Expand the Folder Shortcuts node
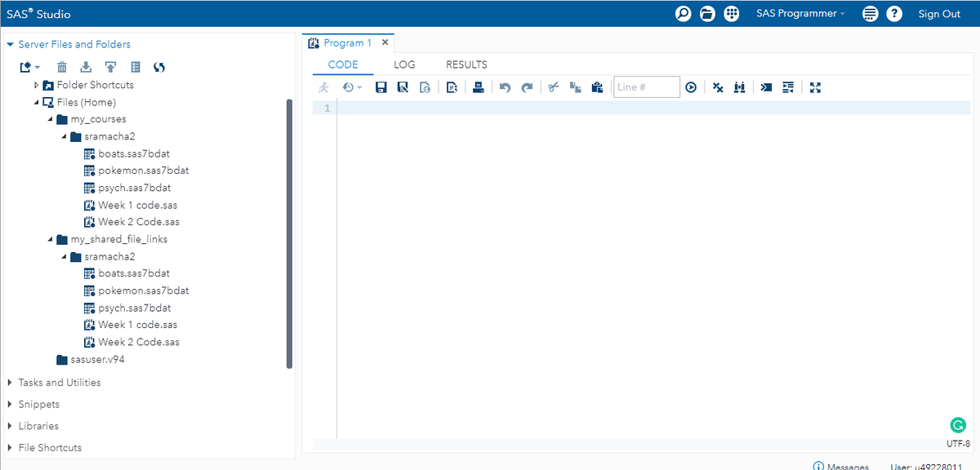The width and height of the screenshot is (980, 470). pos(37,85)
